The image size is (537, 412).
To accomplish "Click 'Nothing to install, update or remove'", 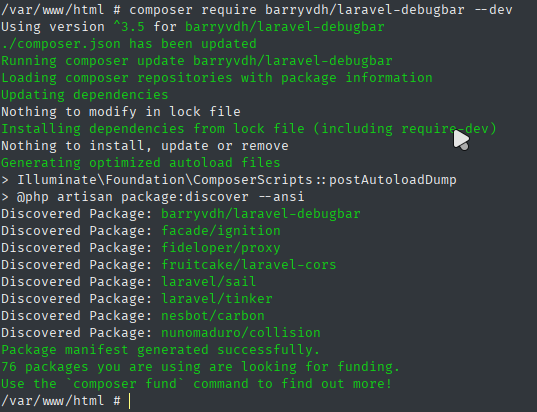I will [x=145, y=146].
